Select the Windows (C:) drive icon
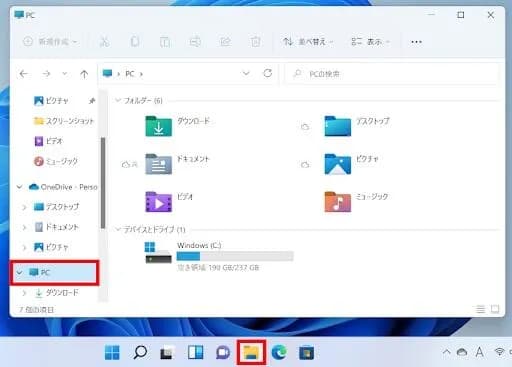The image size is (512, 367). [x=158, y=253]
